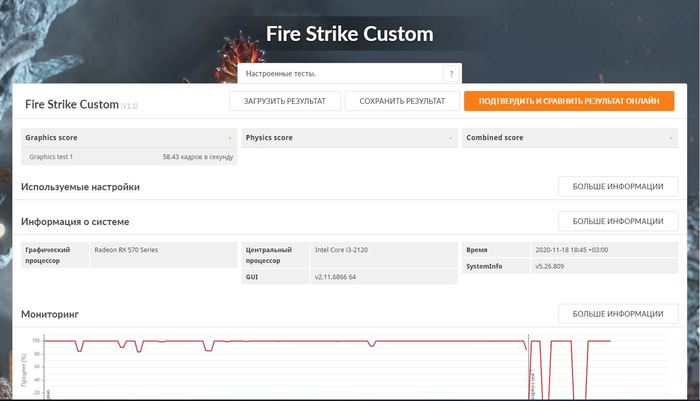Click the Graphics test 1 row

(x=129, y=157)
